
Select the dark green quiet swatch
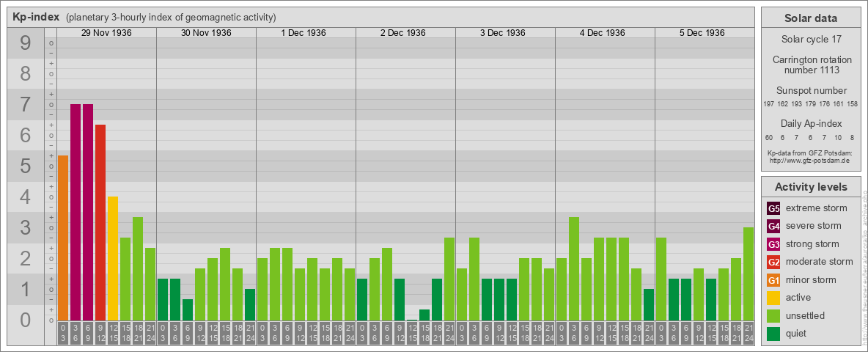pos(773,334)
